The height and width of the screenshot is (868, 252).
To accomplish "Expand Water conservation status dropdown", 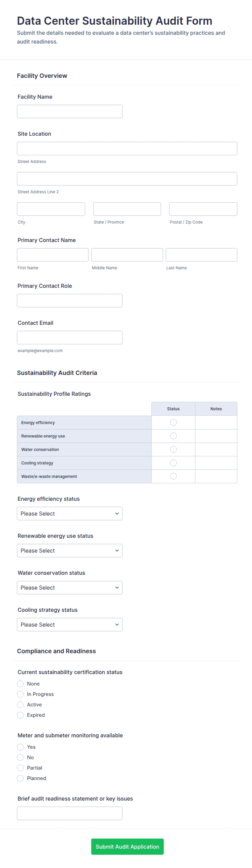I will [x=70, y=588].
